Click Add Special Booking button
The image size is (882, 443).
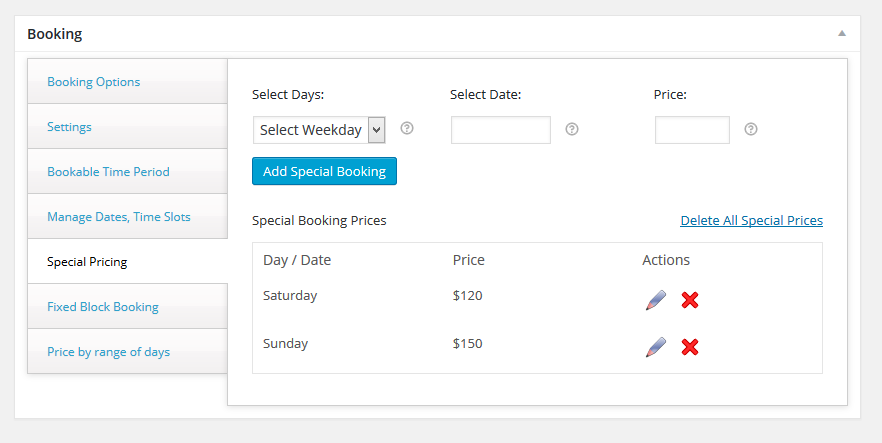click(324, 171)
